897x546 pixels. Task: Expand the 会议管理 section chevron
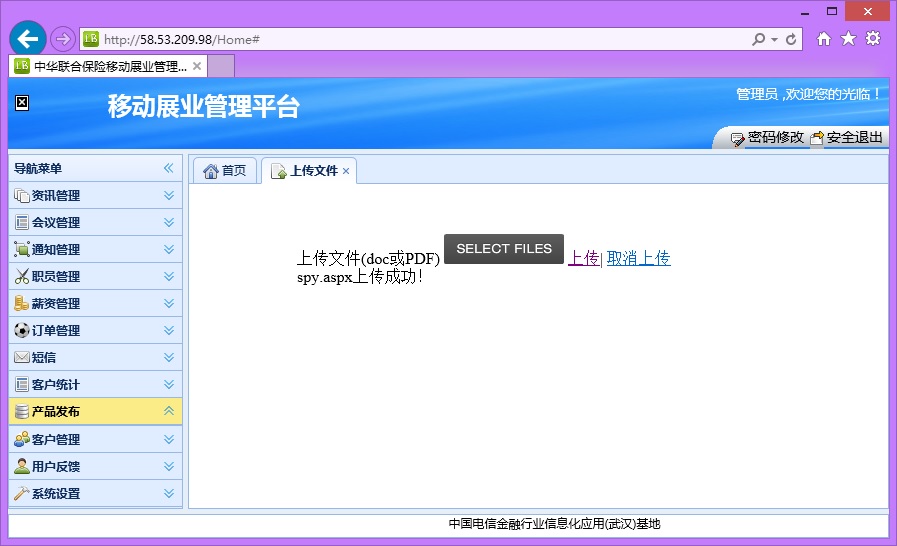pyautogui.click(x=169, y=222)
